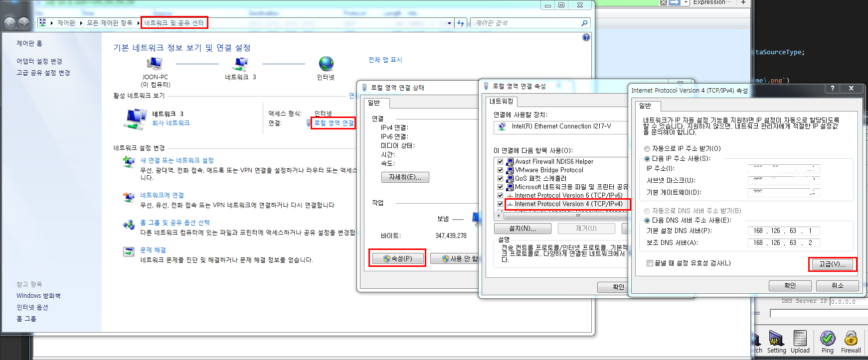Select the 일반 tab in the connection status dialog
868x360 pixels.
[376, 103]
